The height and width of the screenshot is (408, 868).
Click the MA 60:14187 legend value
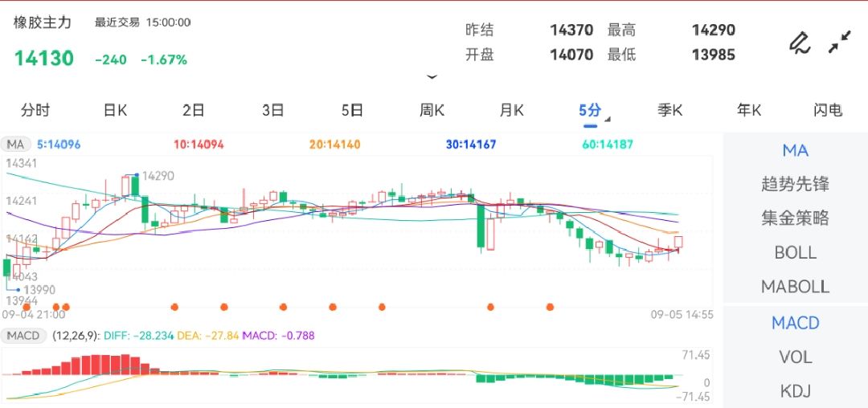click(608, 145)
